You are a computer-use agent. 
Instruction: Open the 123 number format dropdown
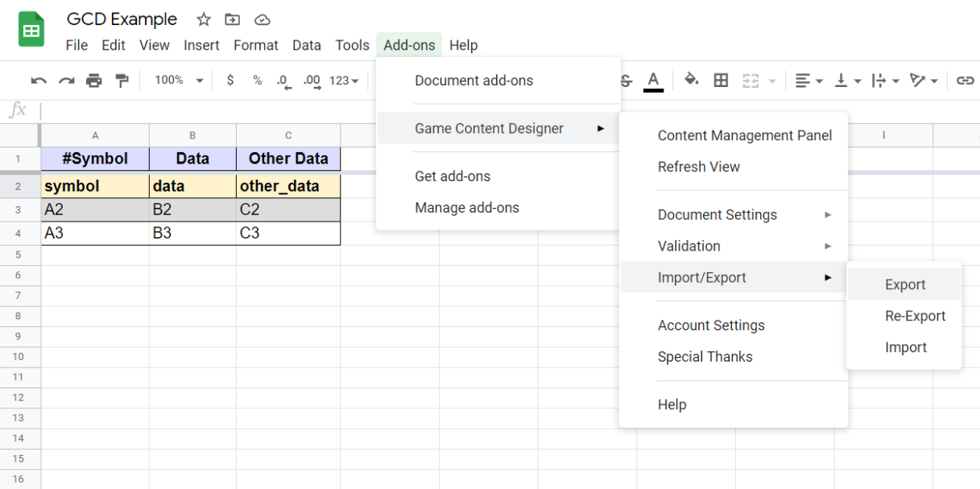[344, 81]
